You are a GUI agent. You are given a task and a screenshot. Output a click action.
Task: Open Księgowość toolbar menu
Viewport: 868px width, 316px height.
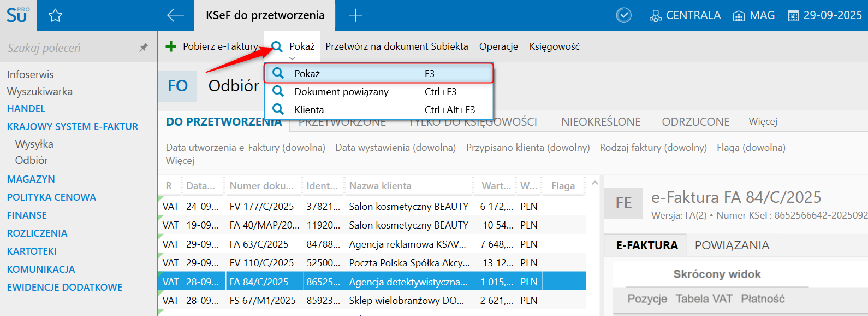click(554, 46)
